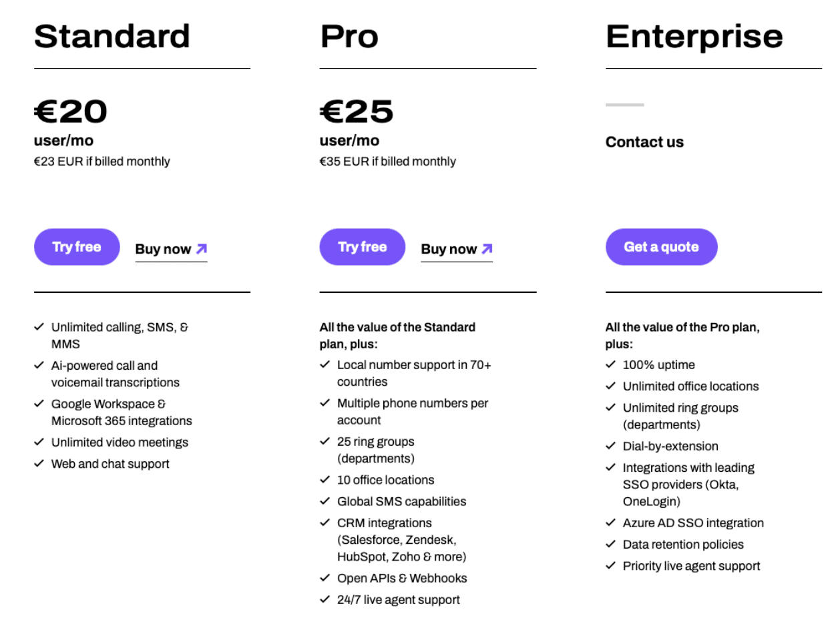Click the checkmark beside Local number support
This screenshot has height=630, width=840.
(x=325, y=364)
